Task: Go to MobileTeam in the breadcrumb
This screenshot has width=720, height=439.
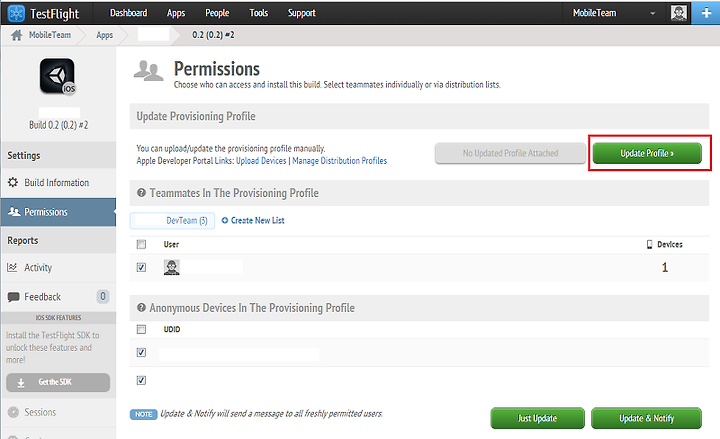Action: (x=50, y=35)
